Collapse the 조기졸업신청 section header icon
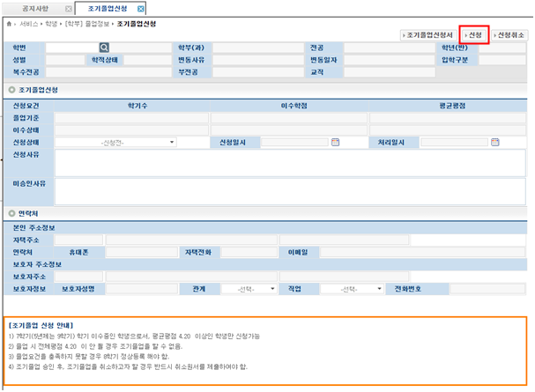This screenshot has height=392, width=535. coord(11,90)
